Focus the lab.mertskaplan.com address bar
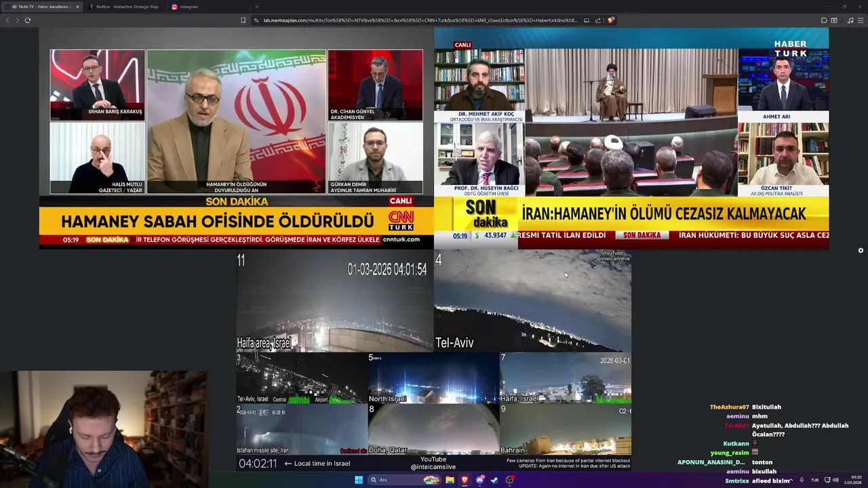This screenshot has width=868, height=488. (419, 20)
